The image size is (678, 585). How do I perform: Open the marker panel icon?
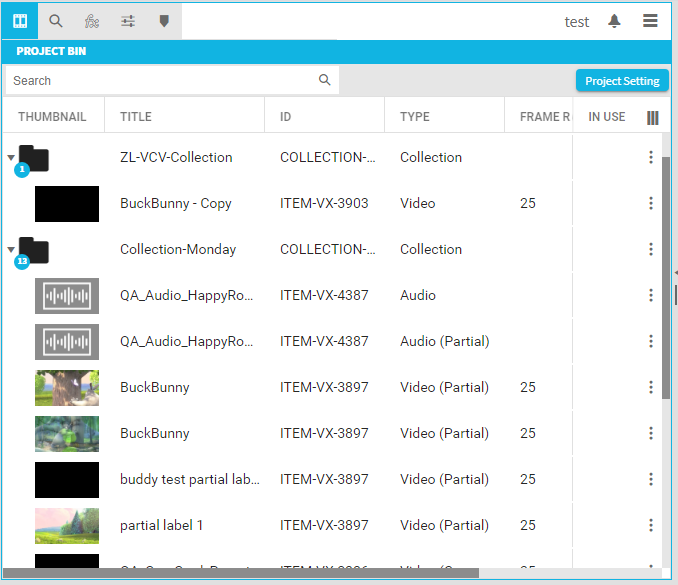coord(164,21)
